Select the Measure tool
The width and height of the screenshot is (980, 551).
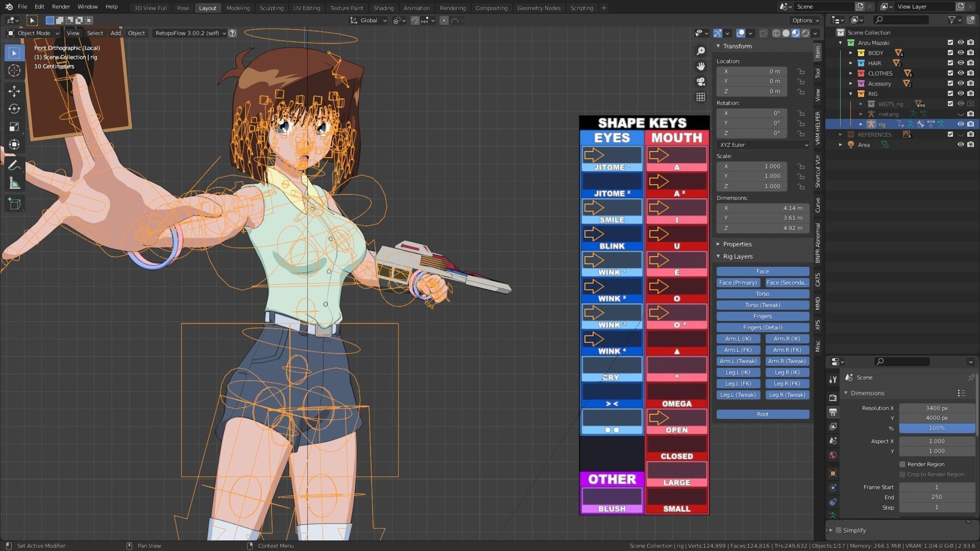[x=14, y=184]
